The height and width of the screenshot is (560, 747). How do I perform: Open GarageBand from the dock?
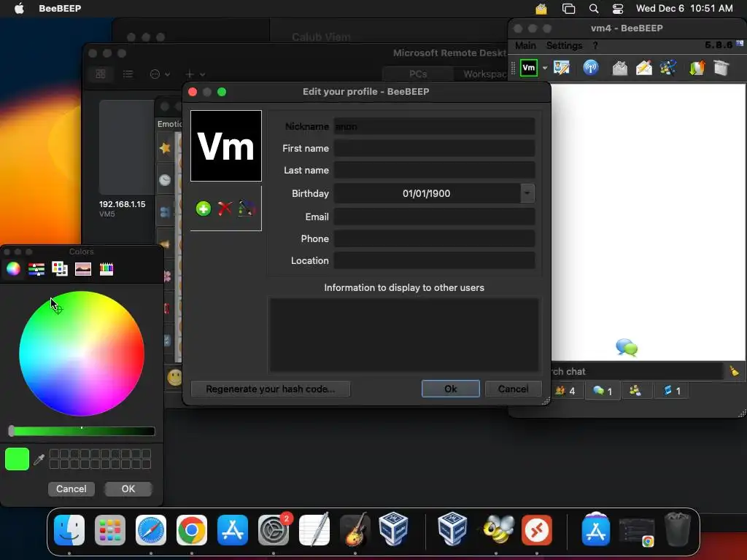tap(355, 530)
